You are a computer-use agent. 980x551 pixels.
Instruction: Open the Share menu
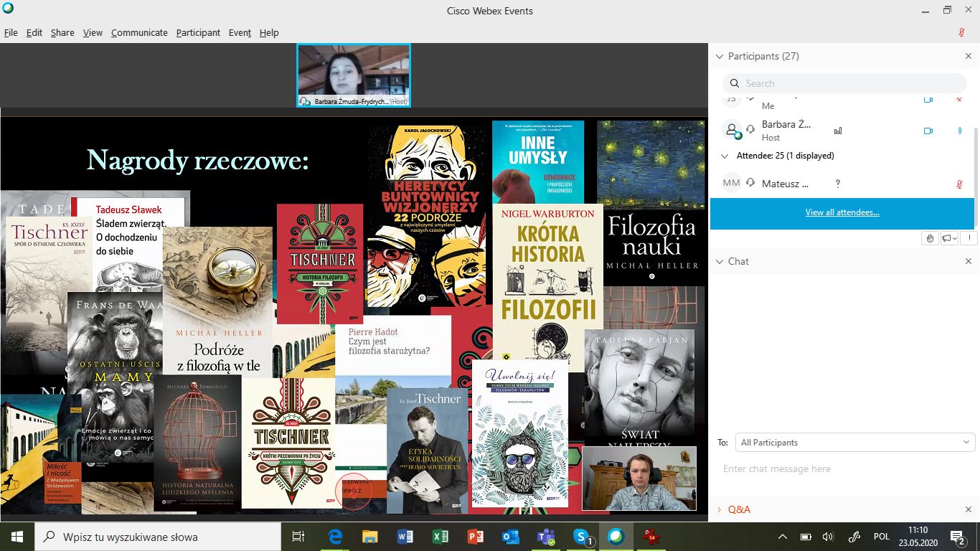62,33
